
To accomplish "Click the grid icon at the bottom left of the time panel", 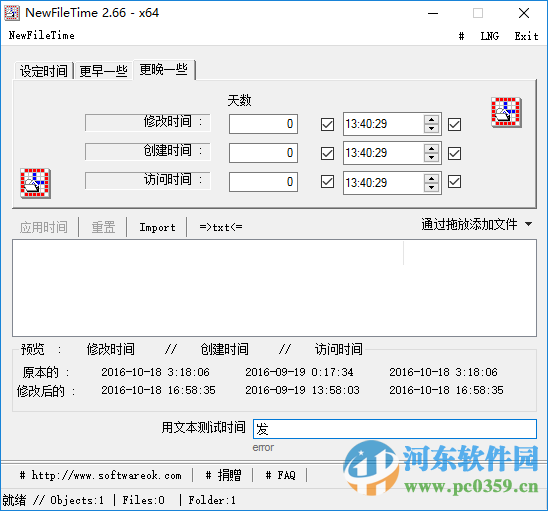I will (35, 183).
